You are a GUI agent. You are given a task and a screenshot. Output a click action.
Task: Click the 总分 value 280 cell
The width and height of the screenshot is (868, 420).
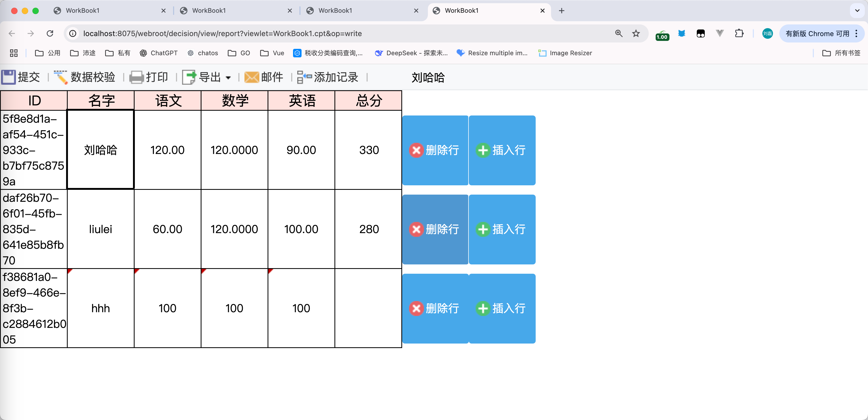coord(368,229)
